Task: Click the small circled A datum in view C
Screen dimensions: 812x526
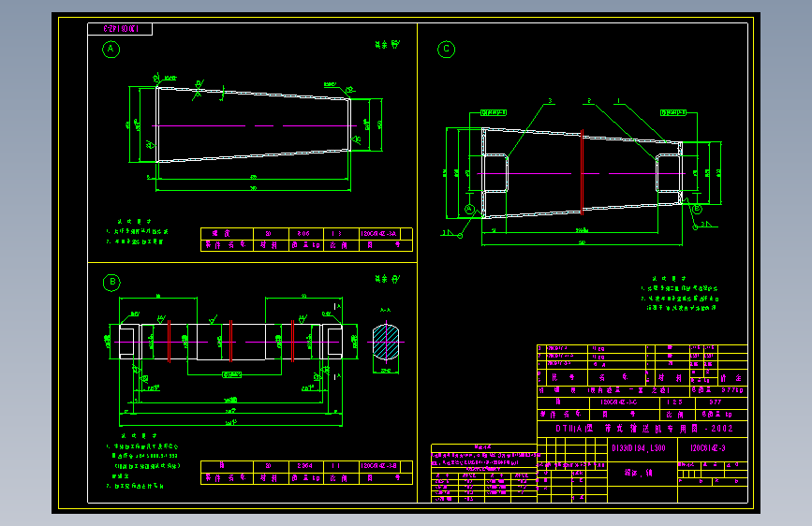Action: coord(469,209)
